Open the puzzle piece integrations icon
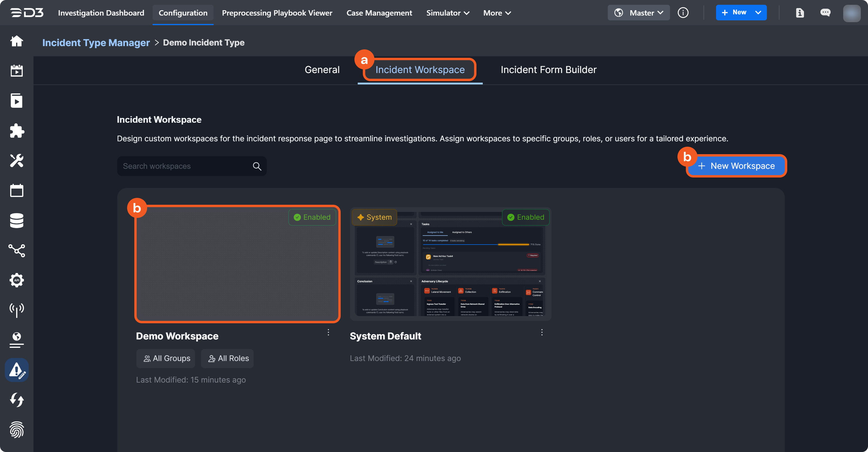Screen dimensions: 868x452 16,131
